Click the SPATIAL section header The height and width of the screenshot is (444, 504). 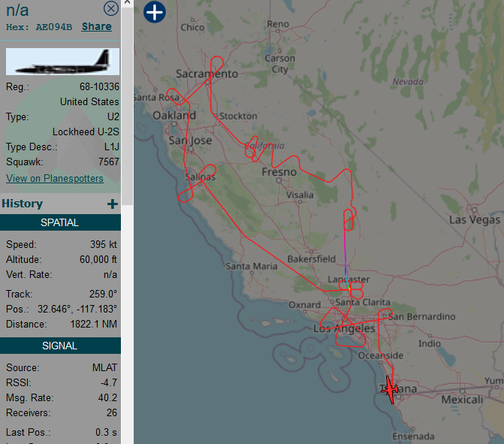[x=60, y=222]
